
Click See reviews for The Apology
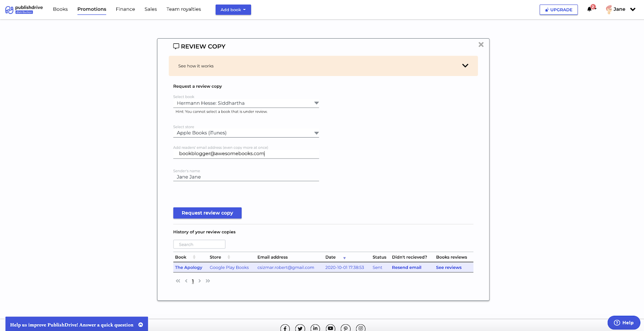pyautogui.click(x=449, y=267)
